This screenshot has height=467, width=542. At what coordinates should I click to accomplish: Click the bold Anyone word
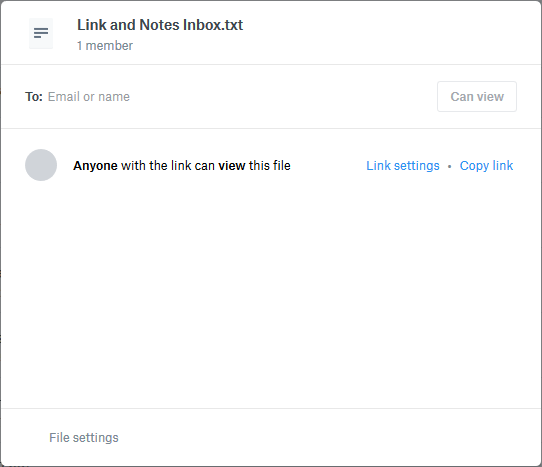pos(95,166)
